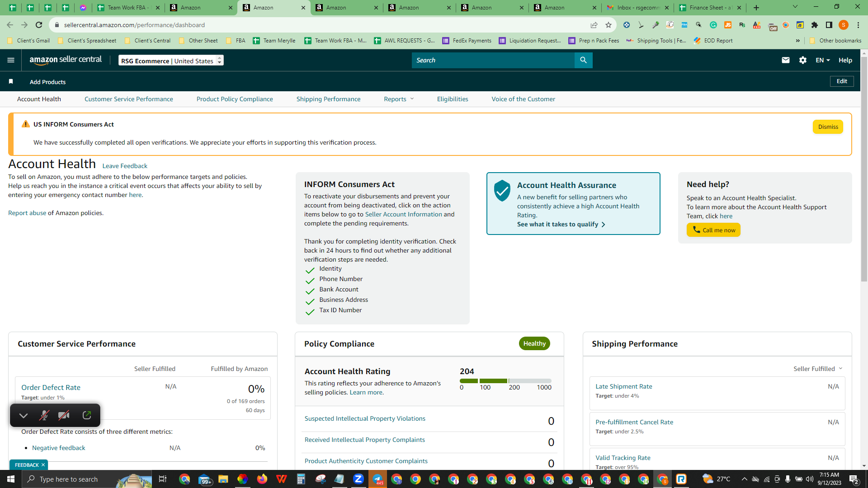Go to Product Policy Compliance tab
Viewport: 868px width, 488px height.
(x=235, y=99)
